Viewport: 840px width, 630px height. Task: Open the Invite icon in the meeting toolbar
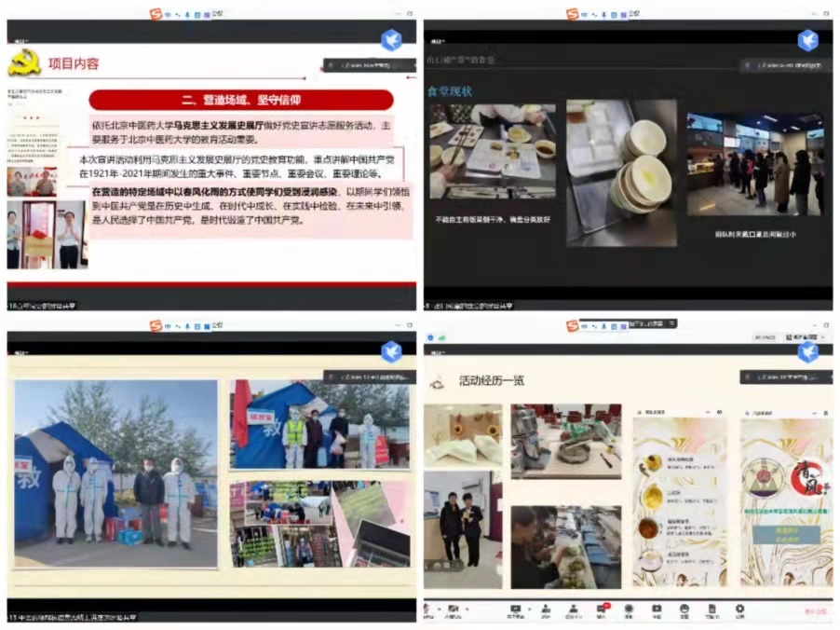546,609
